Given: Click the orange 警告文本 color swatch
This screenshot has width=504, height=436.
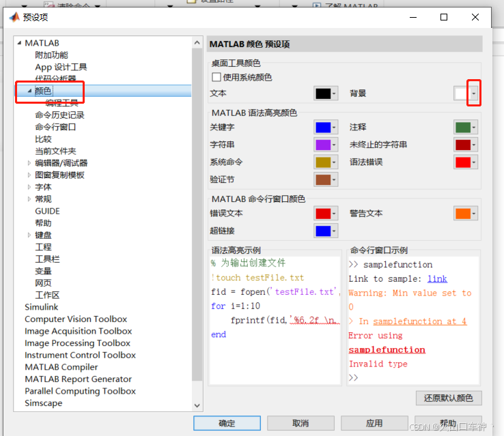Looking at the screenshot, I should tap(463, 214).
